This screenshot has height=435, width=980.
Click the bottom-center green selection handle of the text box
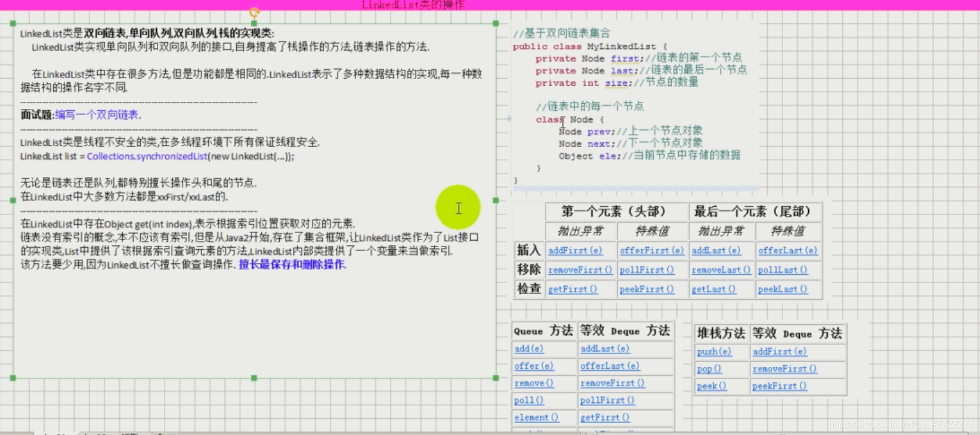click(254, 378)
